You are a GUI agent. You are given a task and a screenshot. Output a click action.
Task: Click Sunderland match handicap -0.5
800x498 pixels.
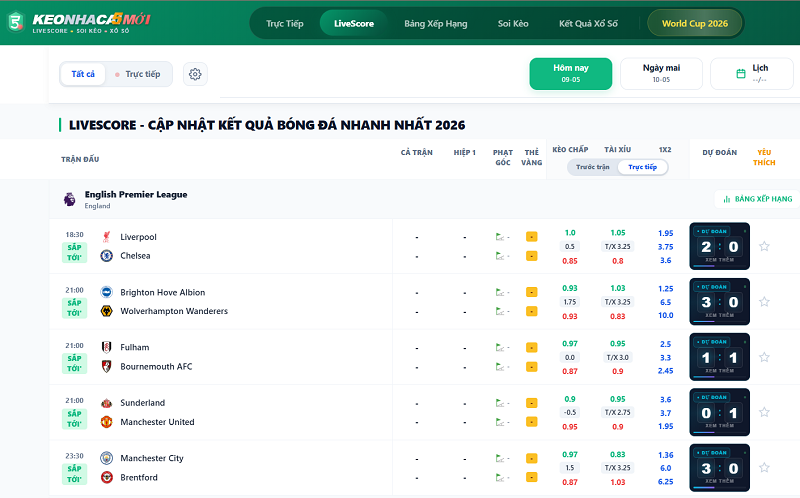click(x=570, y=412)
